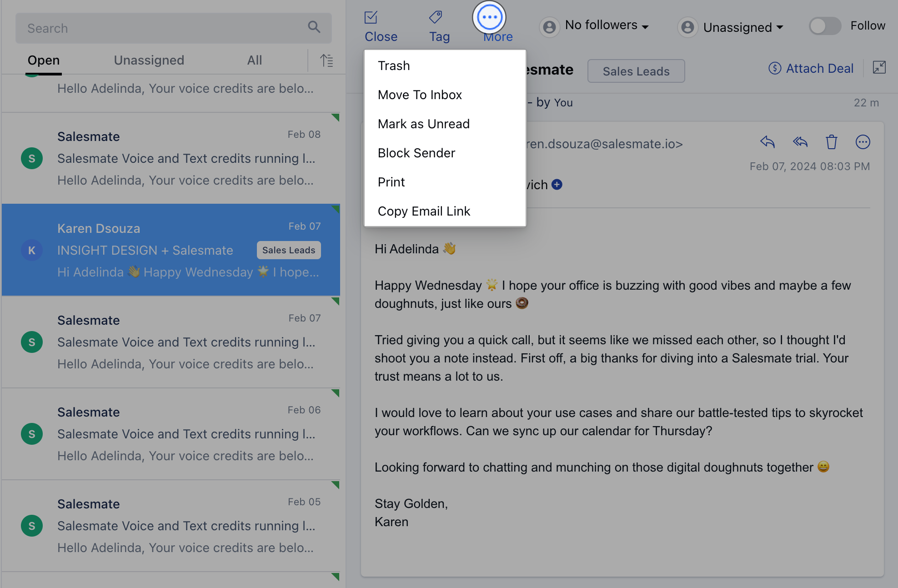
Task: Click the S avatar on Feb 06 conversation
Action: tap(32, 434)
